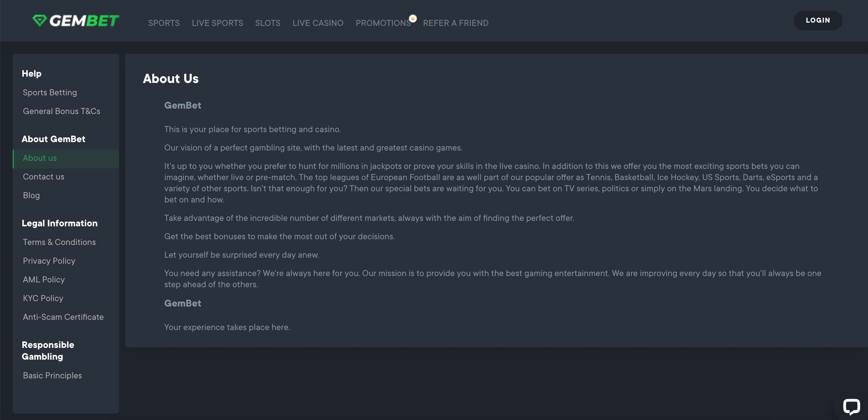
Task: Click the Login button
Action: [818, 20]
